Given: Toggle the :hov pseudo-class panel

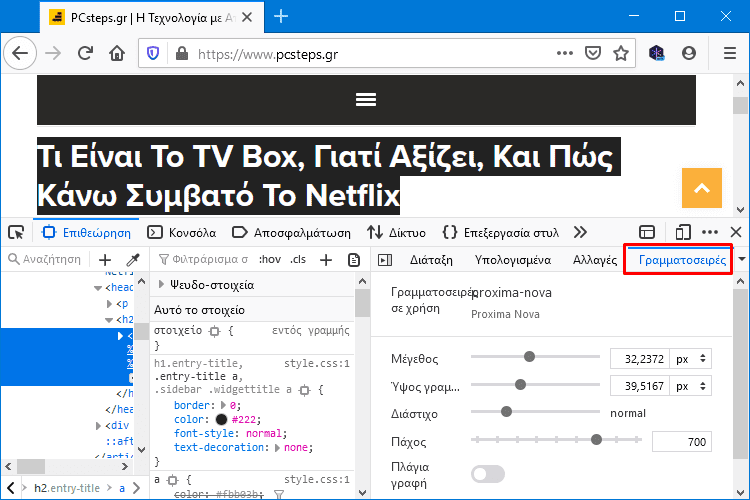Looking at the screenshot, I should coord(270,259).
